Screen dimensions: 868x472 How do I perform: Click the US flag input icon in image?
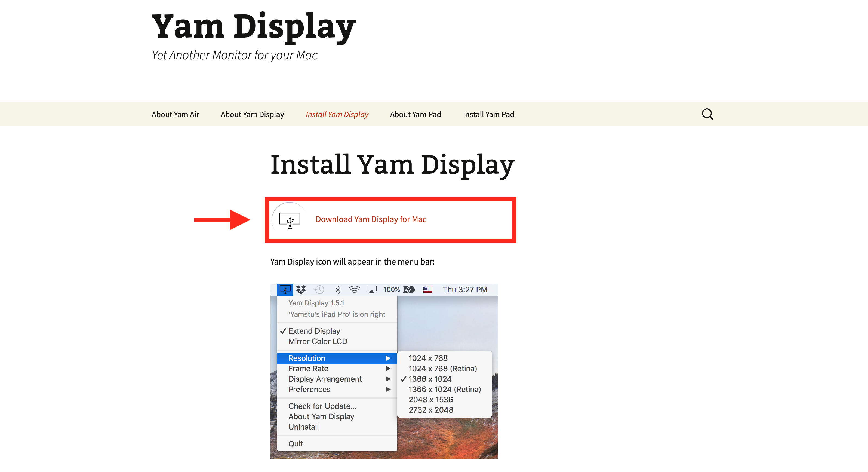coord(427,290)
